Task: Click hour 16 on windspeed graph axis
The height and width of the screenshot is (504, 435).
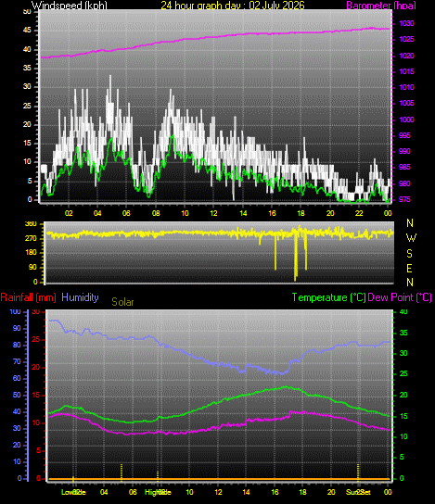Action: coord(272,213)
